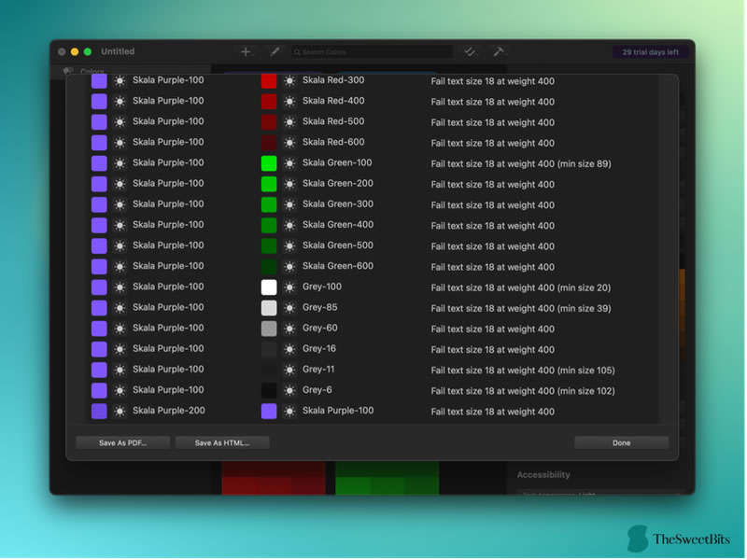Click the sun icon beside Skala Red-500
The image size is (747, 560).
click(289, 122)
